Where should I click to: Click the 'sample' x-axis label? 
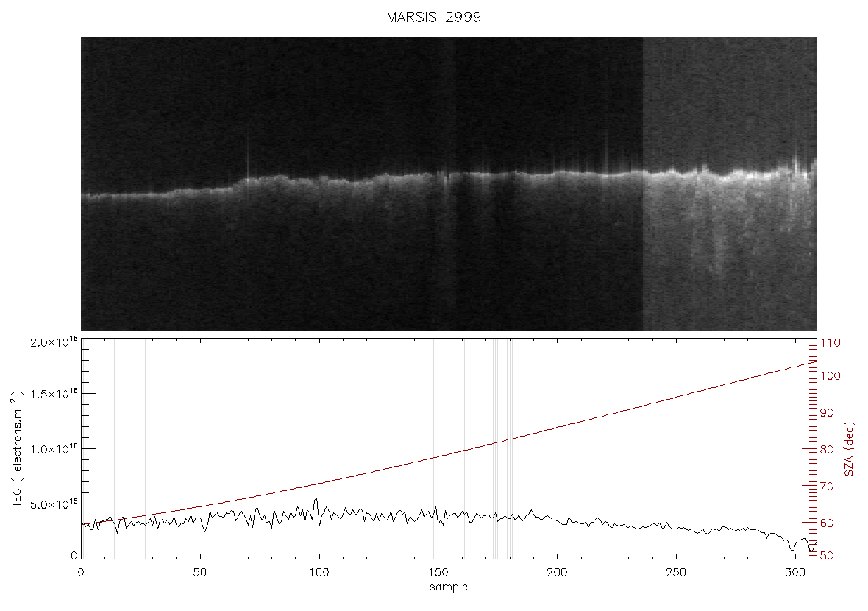click(x=449, y=587)
